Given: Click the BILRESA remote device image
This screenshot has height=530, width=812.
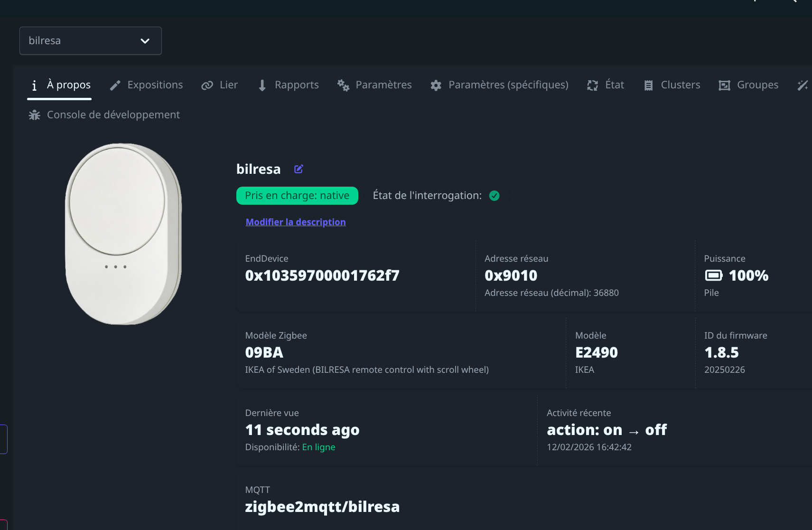Looking at the screenshot, I should [x=123, y=234].
